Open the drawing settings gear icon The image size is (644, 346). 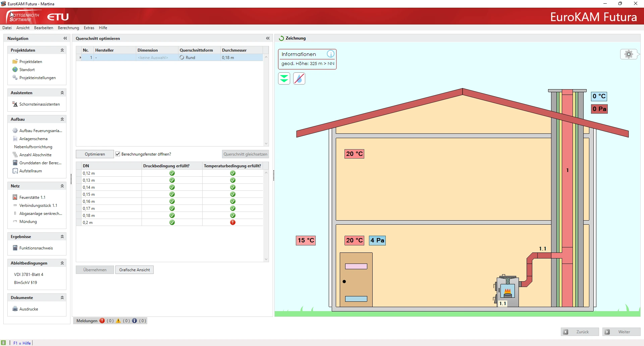pos(629,54)
